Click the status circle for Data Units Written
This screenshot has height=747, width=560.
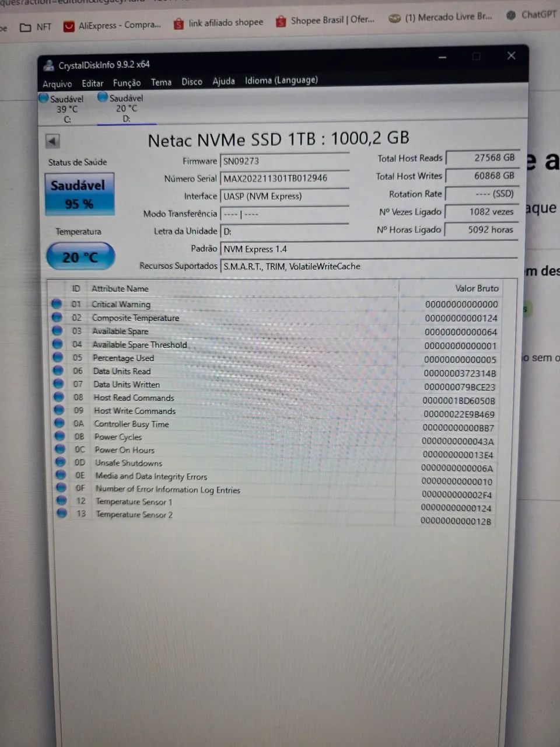58,383
